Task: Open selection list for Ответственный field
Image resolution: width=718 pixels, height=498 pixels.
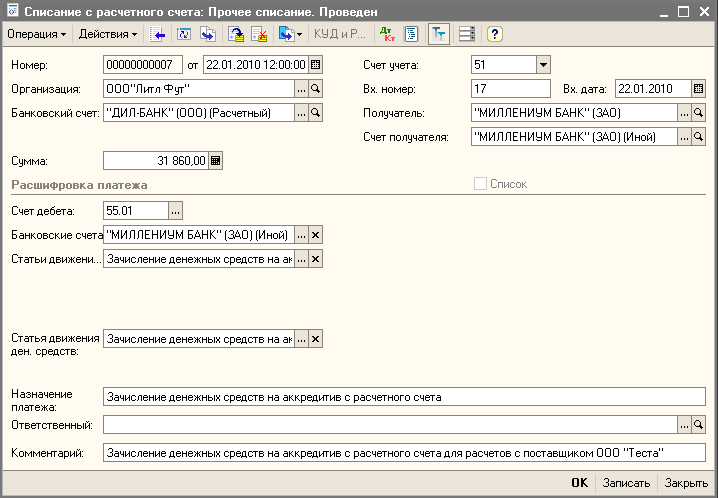Action: 684,425
